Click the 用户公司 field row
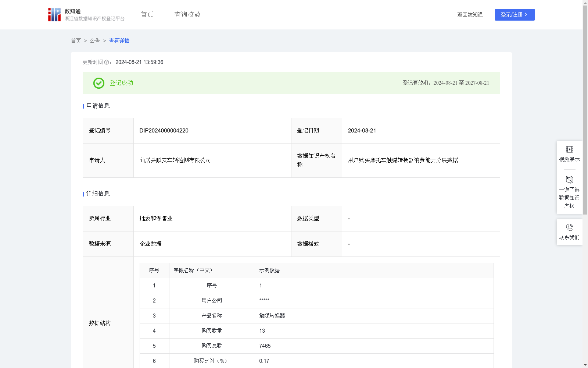 317,301
